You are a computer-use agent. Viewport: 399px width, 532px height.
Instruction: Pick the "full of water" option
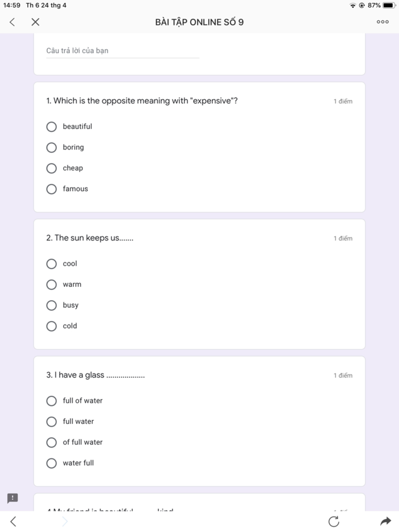pos(51,401)
